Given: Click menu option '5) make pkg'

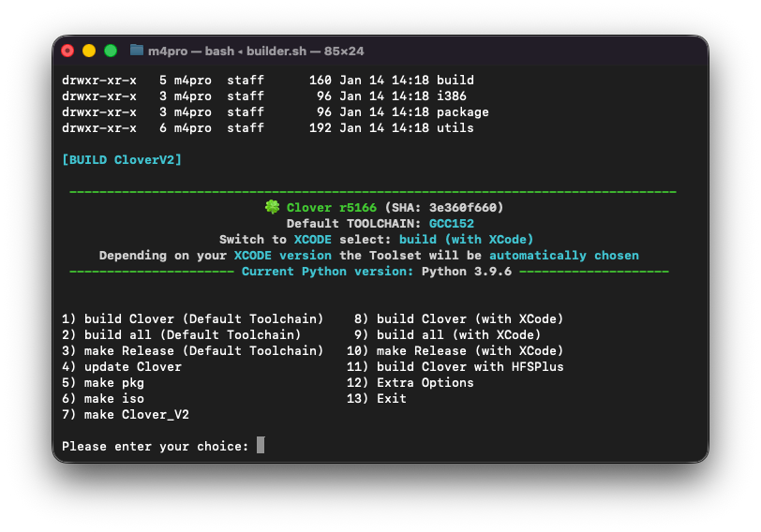Looking at the screenshot, I should pyautogui.click(x=103, y=383).
